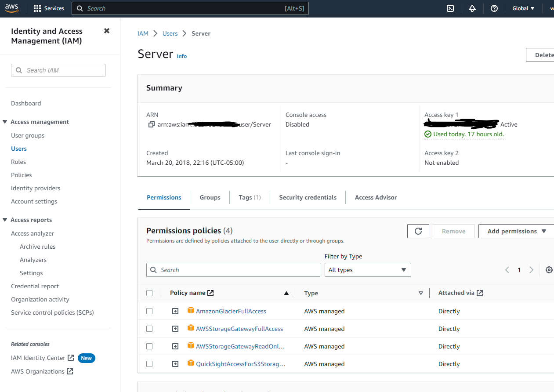Open the notifications bell icon
This screenshot has width=554, height=392.
click(472, 8)
